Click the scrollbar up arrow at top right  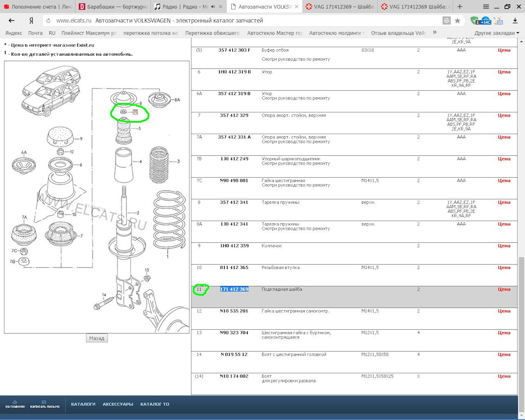521,41
